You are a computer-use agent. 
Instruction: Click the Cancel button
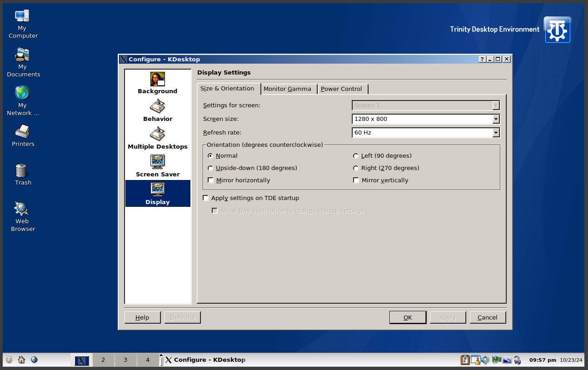[488, 318]
